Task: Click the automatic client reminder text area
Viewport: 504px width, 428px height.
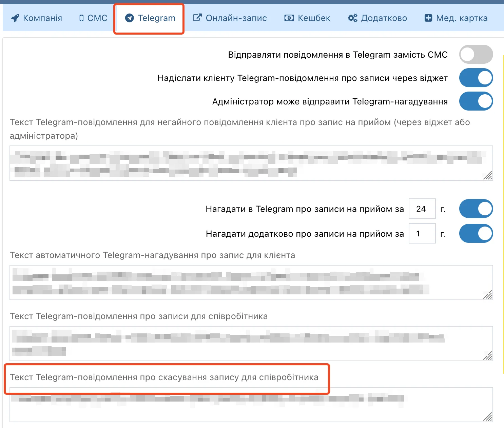Action: [251, 283]
